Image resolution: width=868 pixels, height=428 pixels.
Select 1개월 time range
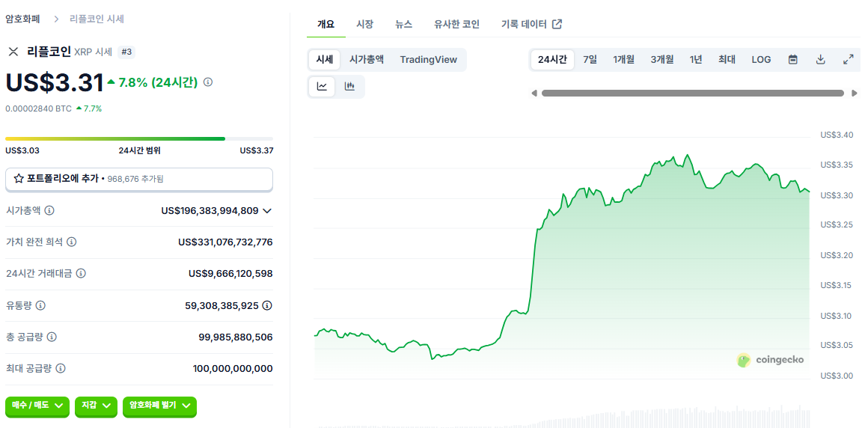tap(624, 60)
